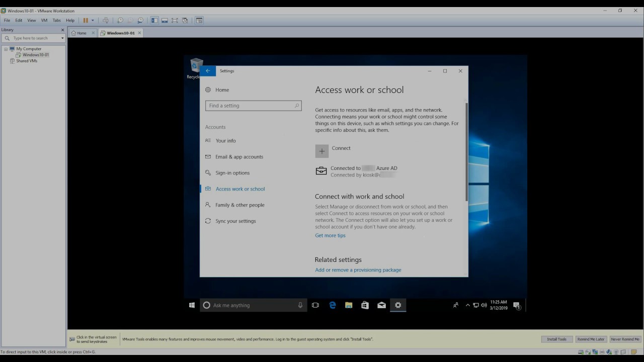Viewport: 644px width, 362px height.
Task: Close the Library panel
Action: (63, 30)
